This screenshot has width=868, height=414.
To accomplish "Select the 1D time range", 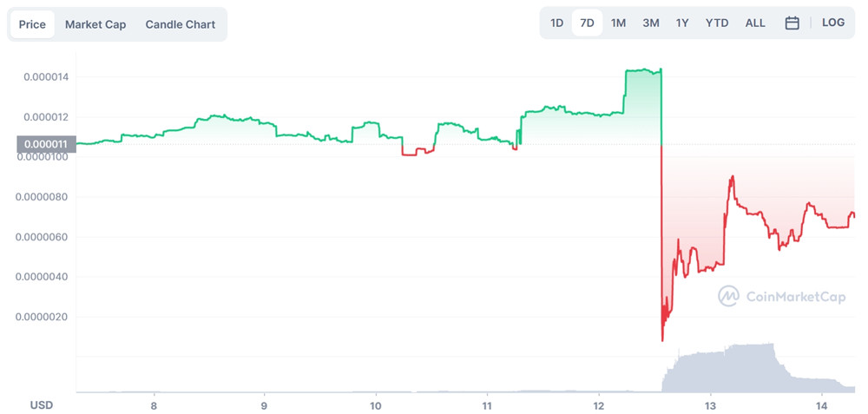I will point(557,23).
